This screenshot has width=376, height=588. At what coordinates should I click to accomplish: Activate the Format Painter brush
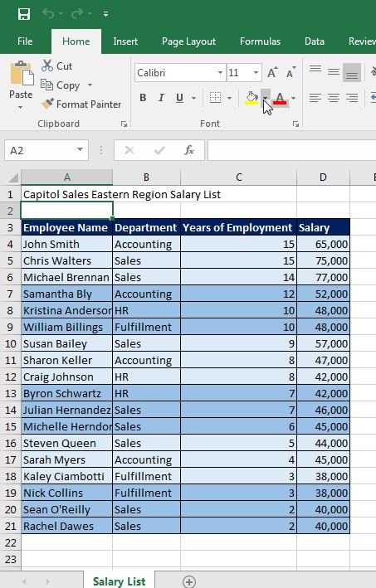(81, 104)
